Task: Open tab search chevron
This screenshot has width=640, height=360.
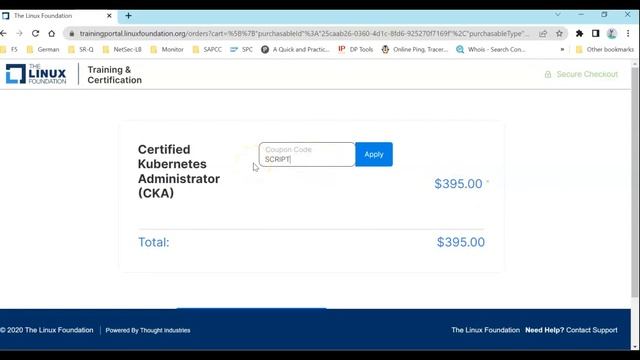Action: [558, 14]
